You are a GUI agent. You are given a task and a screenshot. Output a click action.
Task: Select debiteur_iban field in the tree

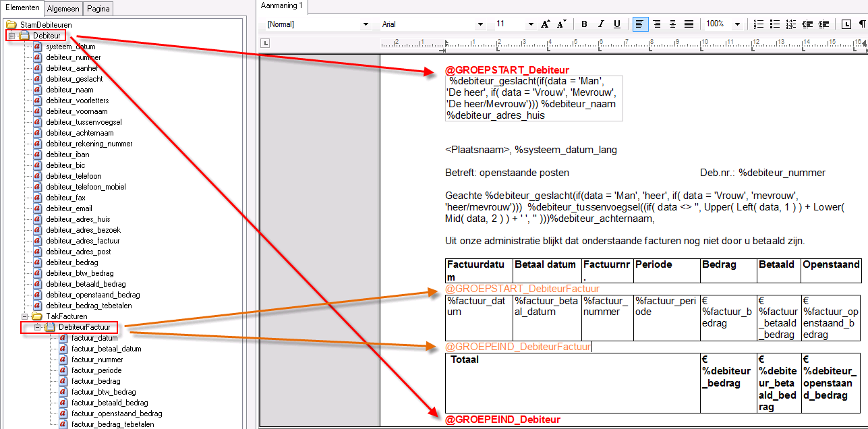[67, 154]
